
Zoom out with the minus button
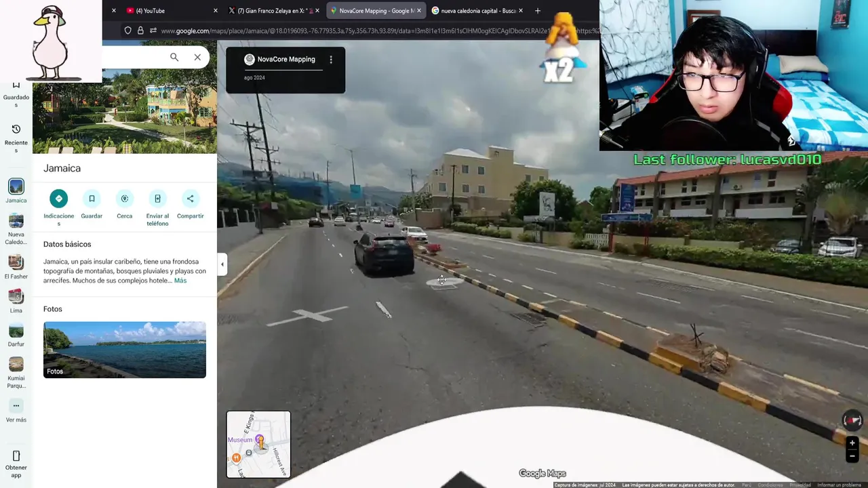(852, 456)
